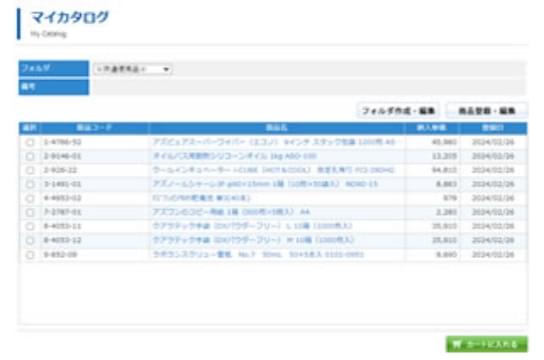544x360 pixels.
Task: Open the クアラテック手袋 L product link
Action: tap(252, 226)
